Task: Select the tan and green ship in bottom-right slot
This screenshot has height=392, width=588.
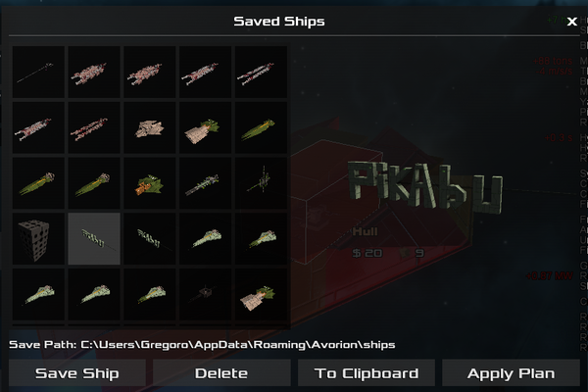Action: [x=261, y=294]
